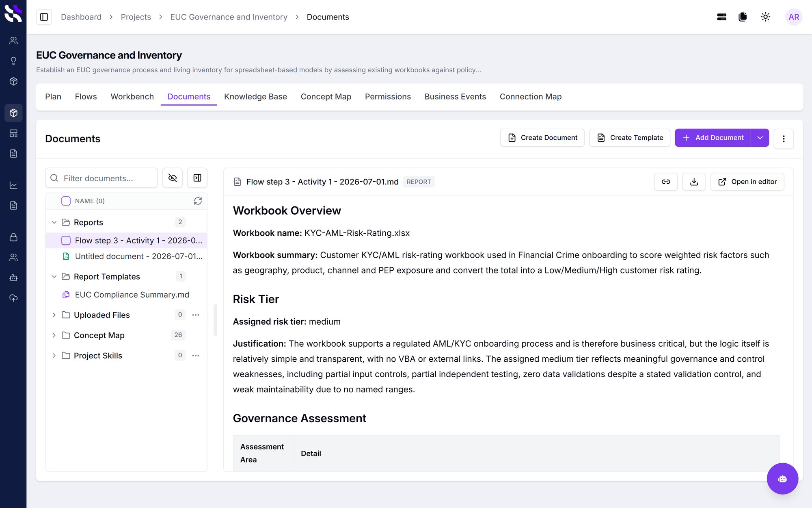This screenshot has height=508, width=812.
Task: Click Open in editor button
Action: pyautogui.click(x=747, y=182)
